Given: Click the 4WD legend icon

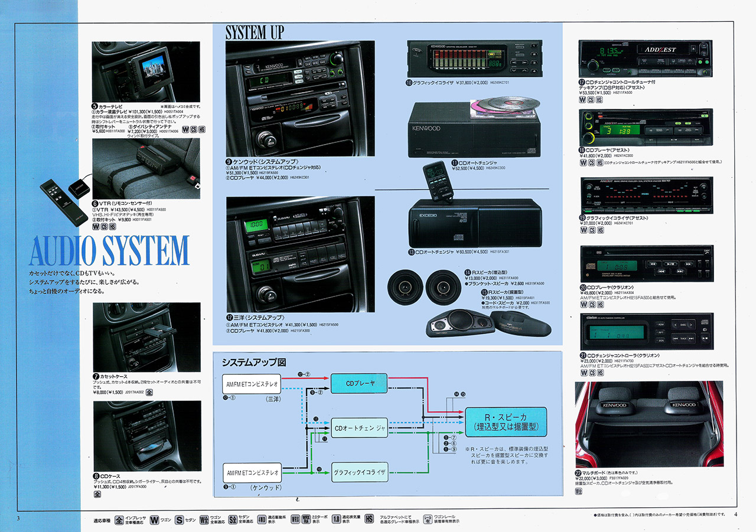Looking at the screenshot, I should (x=261, y=520).
